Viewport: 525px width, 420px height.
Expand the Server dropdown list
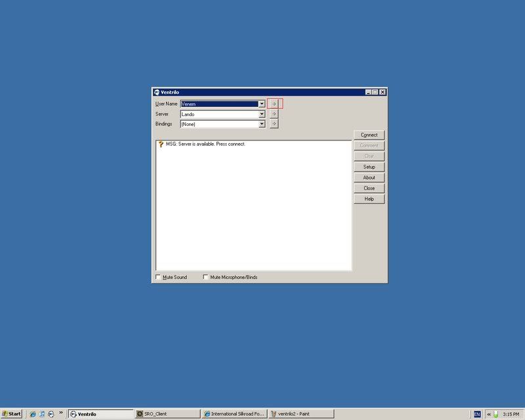tap(262, 114)
